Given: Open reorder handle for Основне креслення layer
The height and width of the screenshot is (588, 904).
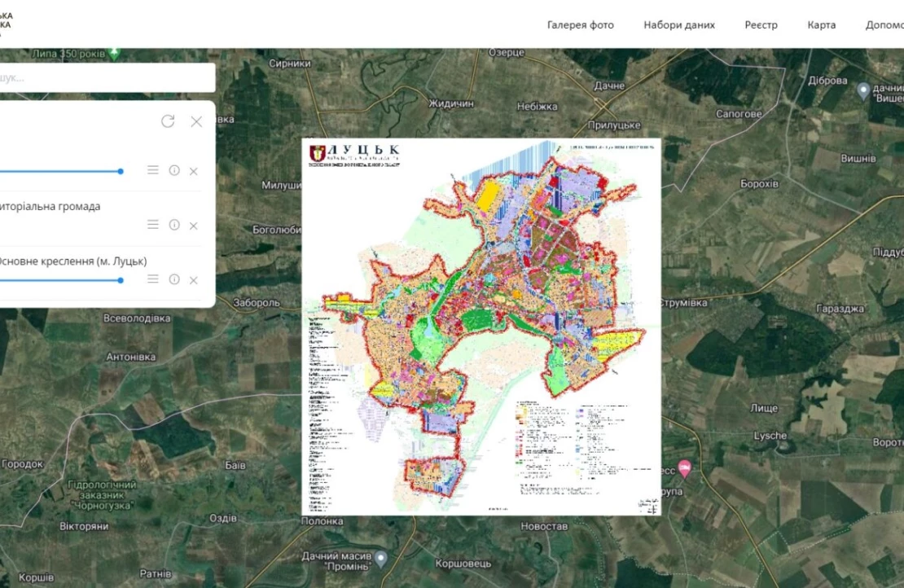Looking at the screenshot, I should pos(153,279).
